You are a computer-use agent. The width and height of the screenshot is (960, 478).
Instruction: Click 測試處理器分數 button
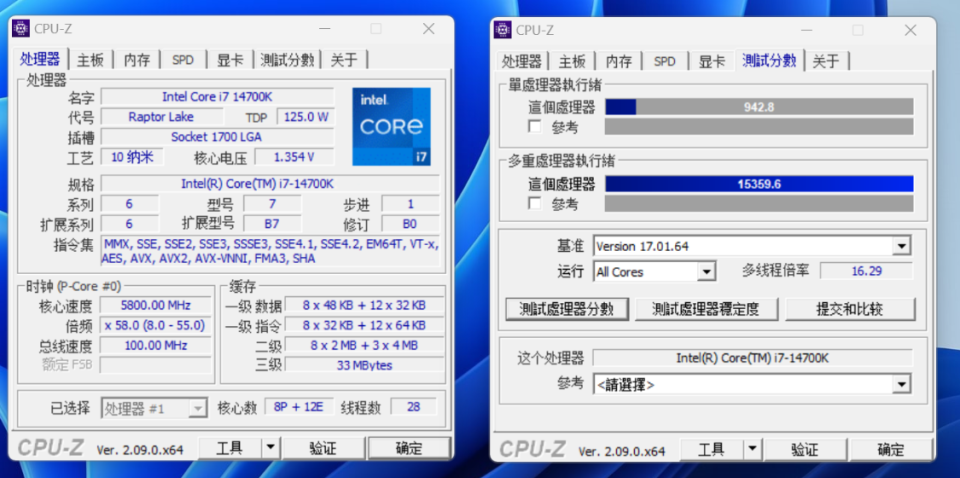567,309
